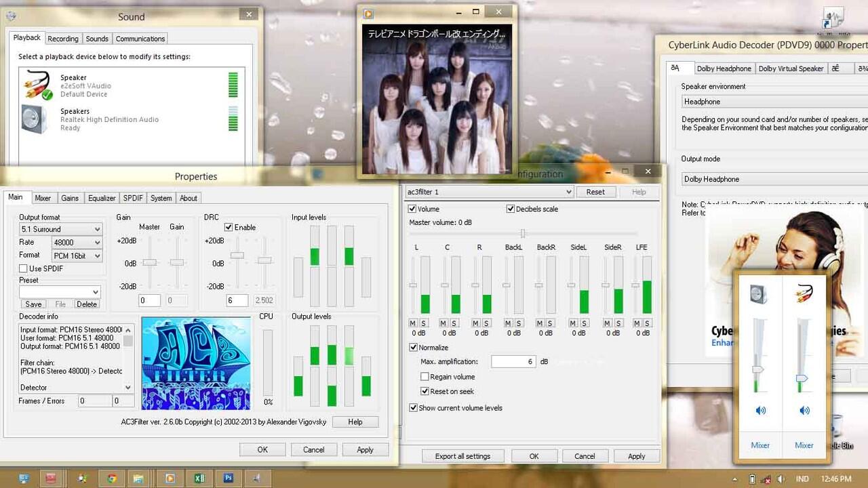Solo the R channel with S button
868x488 pixels.
(x=486, y=323)
